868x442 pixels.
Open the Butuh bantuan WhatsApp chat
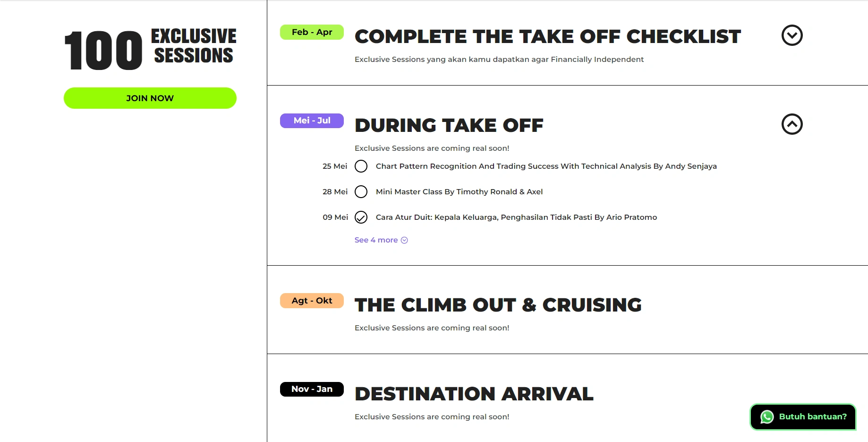[x=803, y=417]
